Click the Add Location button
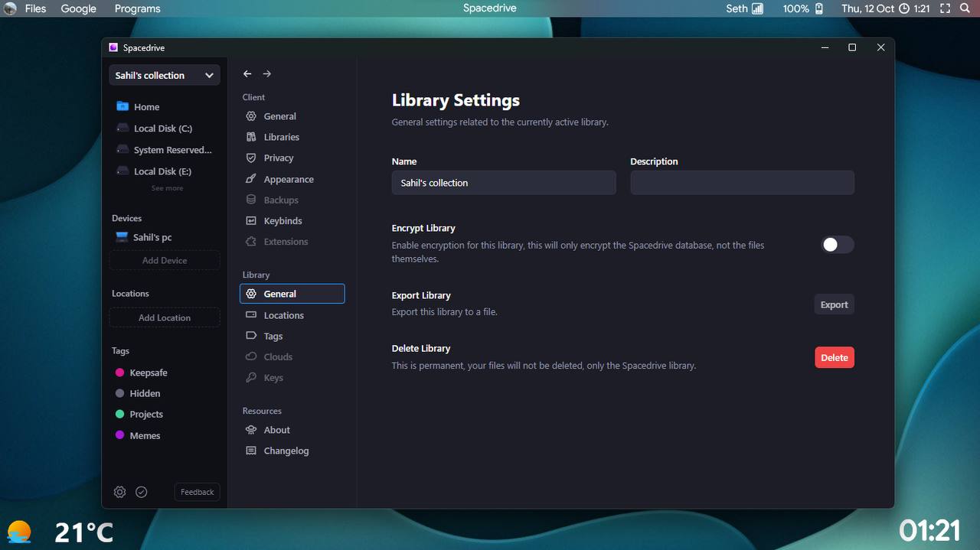This screenshot has height=550, width=980. (165, 317)
